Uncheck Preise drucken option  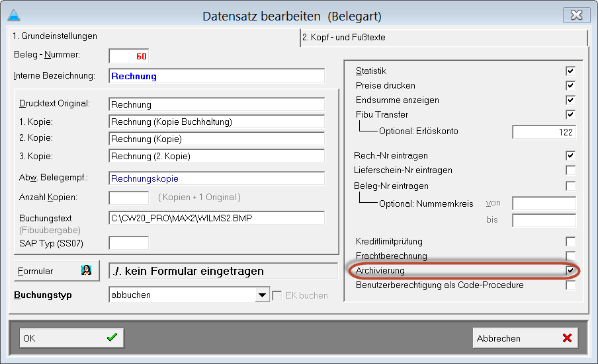570,86
